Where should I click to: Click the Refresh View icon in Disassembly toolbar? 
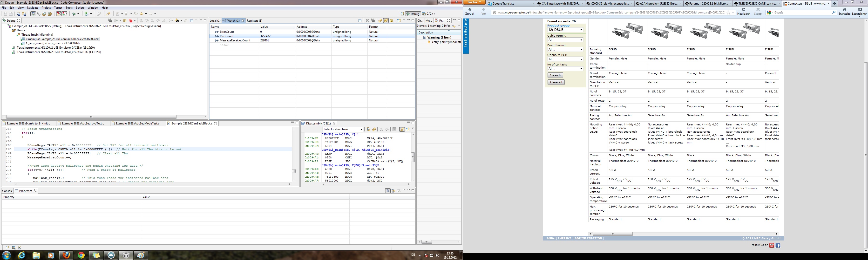pyautogui.click(x=374, y=130)
